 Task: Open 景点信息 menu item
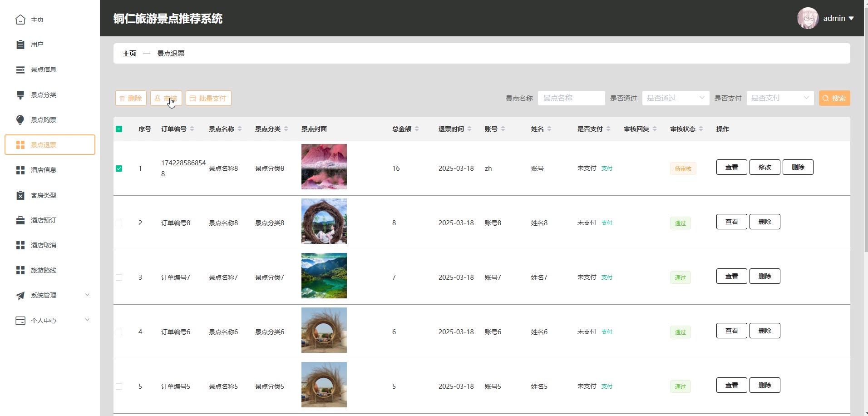(x=50, y=69)
